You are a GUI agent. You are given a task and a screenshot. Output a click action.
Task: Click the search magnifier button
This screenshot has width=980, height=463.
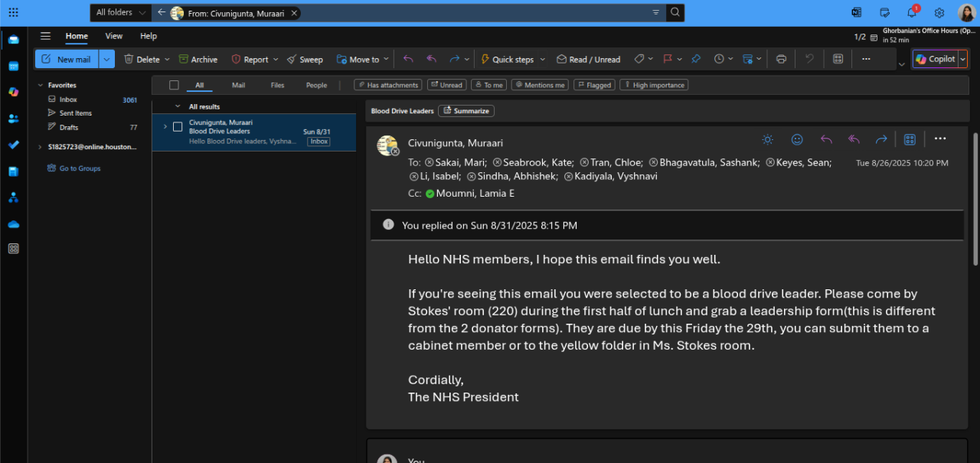click(x=675, y=12)
